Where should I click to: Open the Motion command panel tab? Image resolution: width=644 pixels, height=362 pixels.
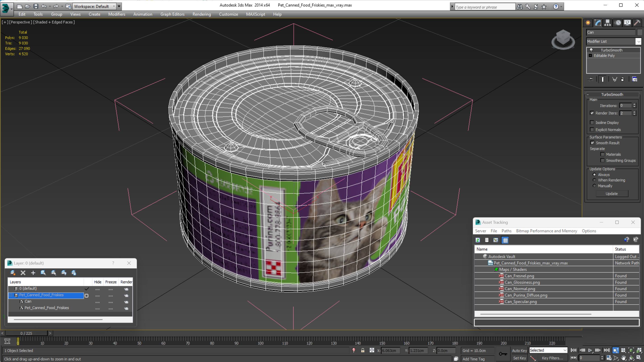coord(618,23)
